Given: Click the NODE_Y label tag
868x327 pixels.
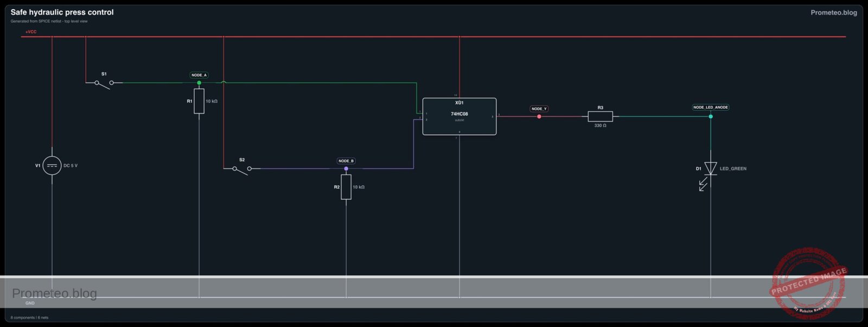Looking at the screenshot, I should click(x=539, y=109).
